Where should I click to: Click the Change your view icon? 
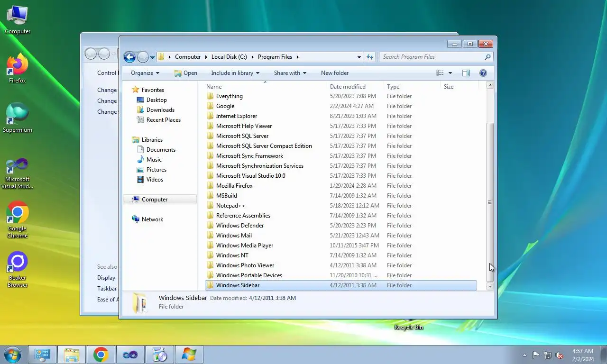tap(440, 73)
